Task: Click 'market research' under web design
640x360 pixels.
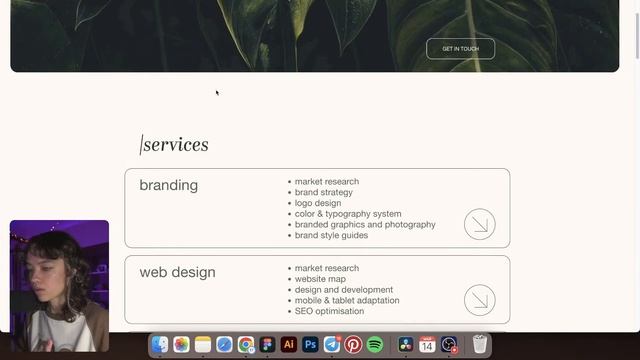Action: point(327,268)
